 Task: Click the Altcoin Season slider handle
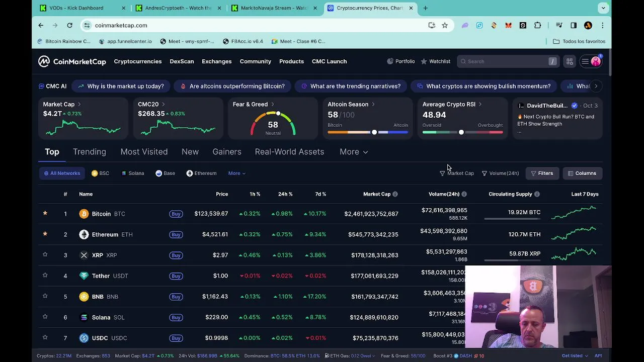(374, 132)
